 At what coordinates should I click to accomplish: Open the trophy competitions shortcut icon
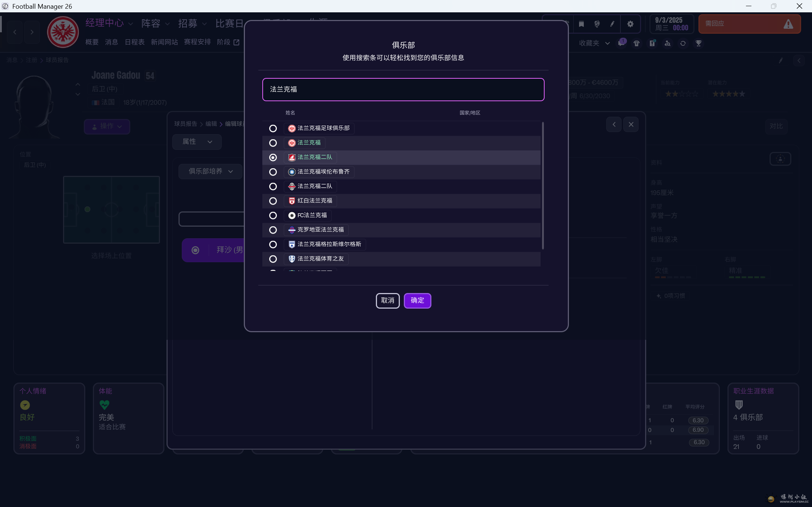(x=698, y=44)
